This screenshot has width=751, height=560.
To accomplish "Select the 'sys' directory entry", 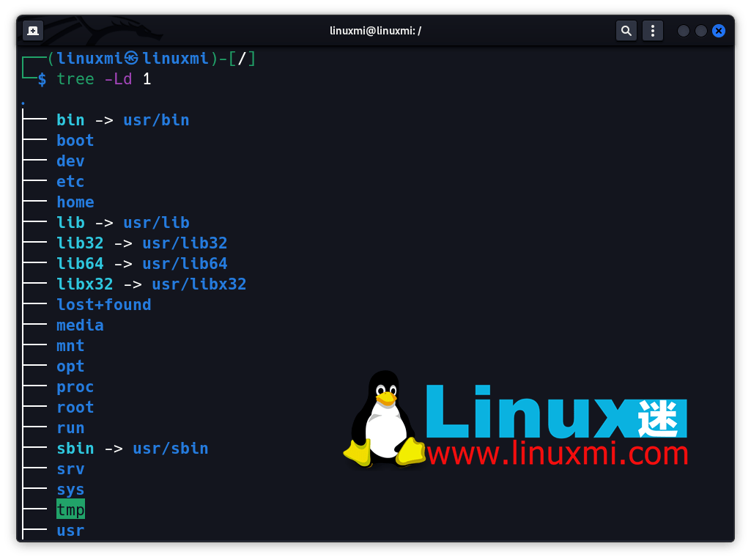I will click(70, 490).
